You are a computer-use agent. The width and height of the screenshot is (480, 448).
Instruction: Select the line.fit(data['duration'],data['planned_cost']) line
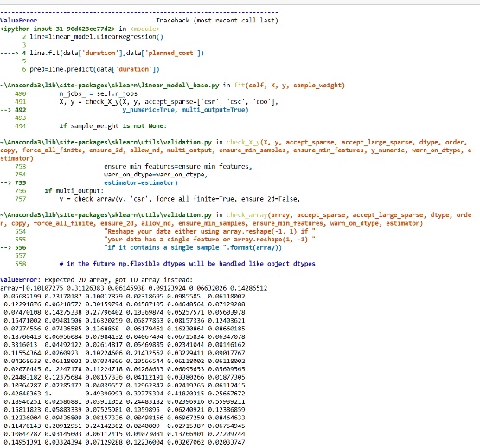pyautogui.click(x=117, y=53)
